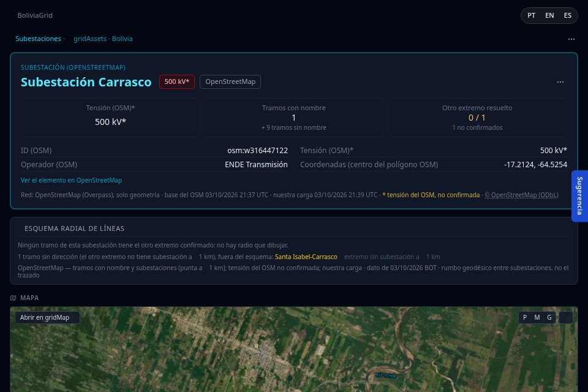Click ESQUEMA RADIAL DE LÍNEAS section heading
The height and width of the screenshot is (392, 588).
point(74,228)
